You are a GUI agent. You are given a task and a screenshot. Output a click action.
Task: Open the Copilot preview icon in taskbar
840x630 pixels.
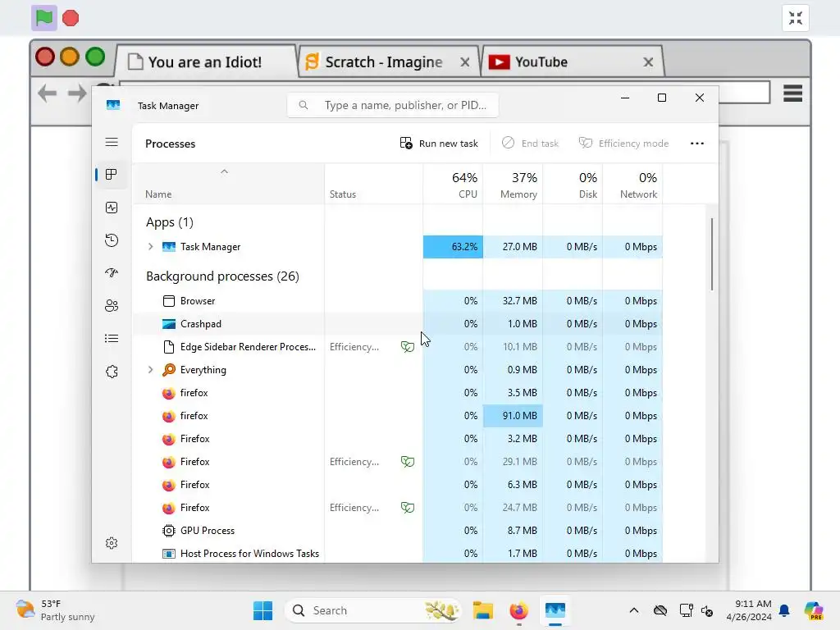click(814, 610)
